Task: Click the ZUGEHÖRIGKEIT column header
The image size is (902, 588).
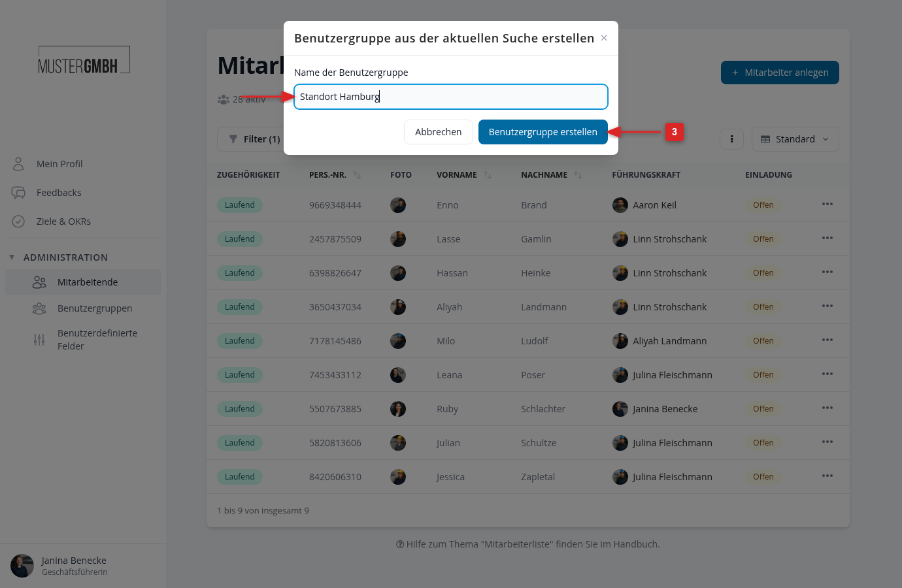Action: click(248, 175)
